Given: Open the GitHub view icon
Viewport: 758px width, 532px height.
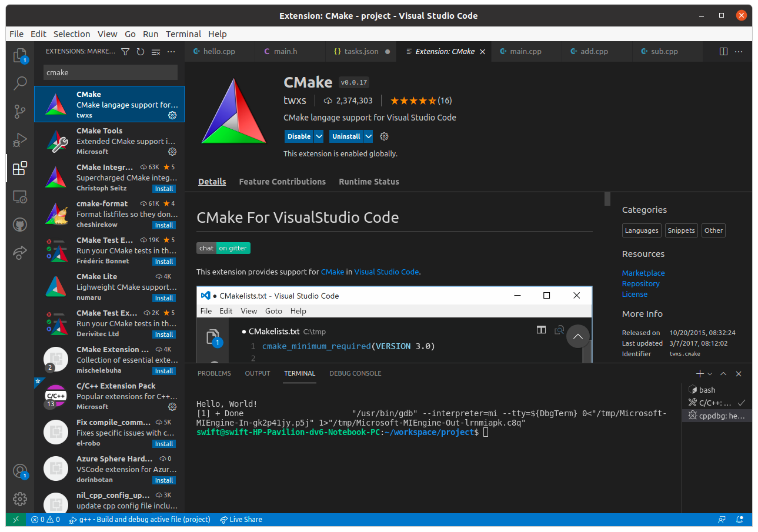Looking at the screenshot, I should 20,225.
